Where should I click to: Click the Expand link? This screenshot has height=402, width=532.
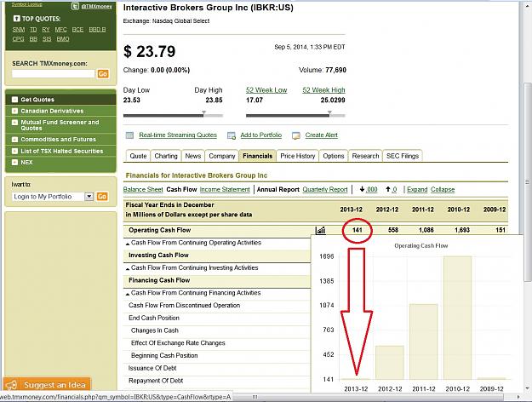pos(417,189)
